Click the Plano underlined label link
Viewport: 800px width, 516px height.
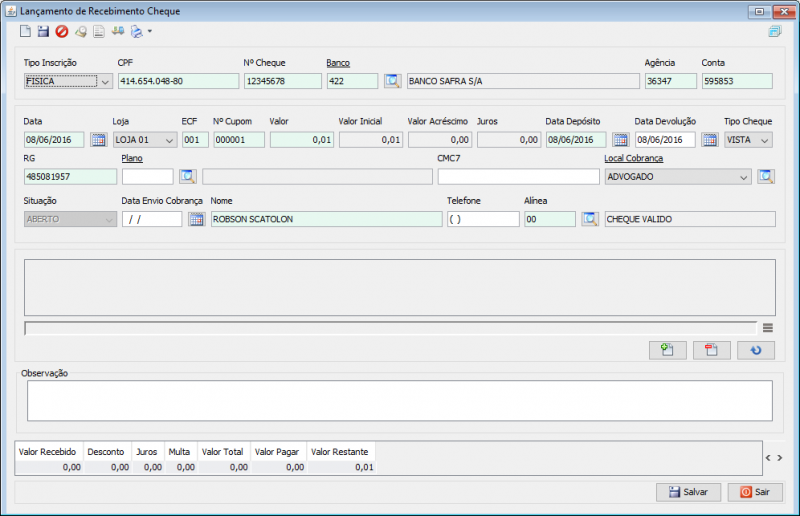[132, 158]
